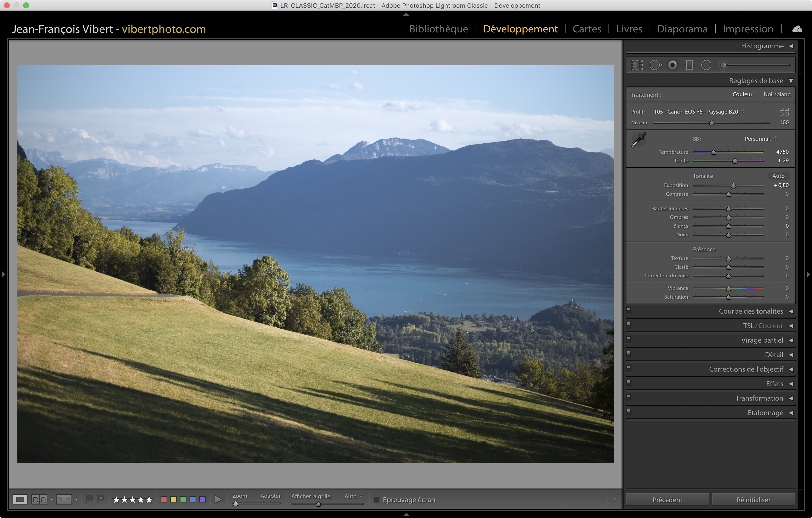Activate the red eye correction tool
Screen dimensions: 812x518
point(672,65)
